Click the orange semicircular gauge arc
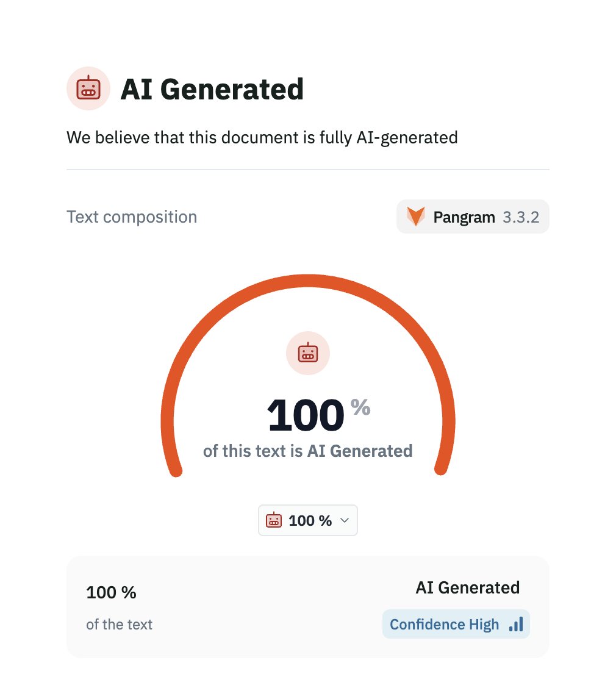616x699 pixels. coord(307,281)
